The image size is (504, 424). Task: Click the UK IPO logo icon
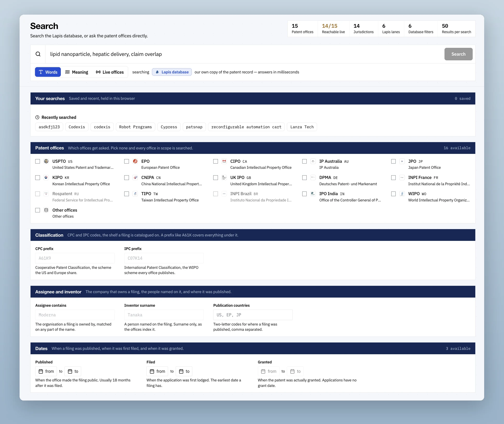point(224,177)
